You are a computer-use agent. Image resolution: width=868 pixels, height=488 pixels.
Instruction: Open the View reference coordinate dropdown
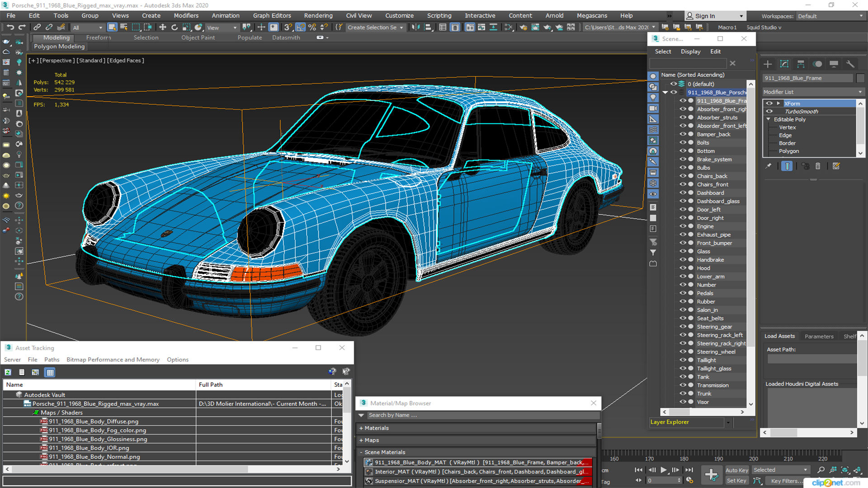pos(222,27)
